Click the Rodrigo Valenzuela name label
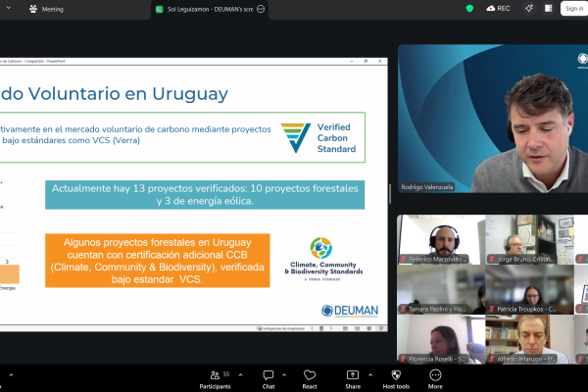The image size is (588, 392). point(427,187)
